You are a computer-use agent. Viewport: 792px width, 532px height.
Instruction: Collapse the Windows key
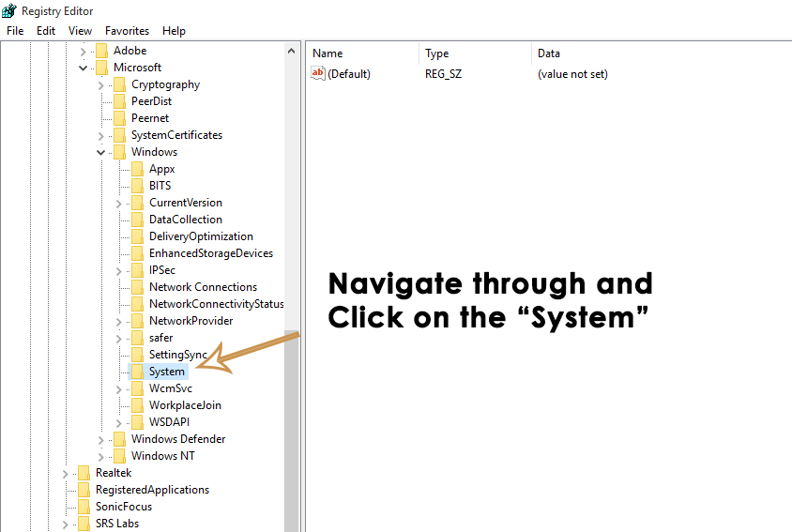(x=101, y=152)
